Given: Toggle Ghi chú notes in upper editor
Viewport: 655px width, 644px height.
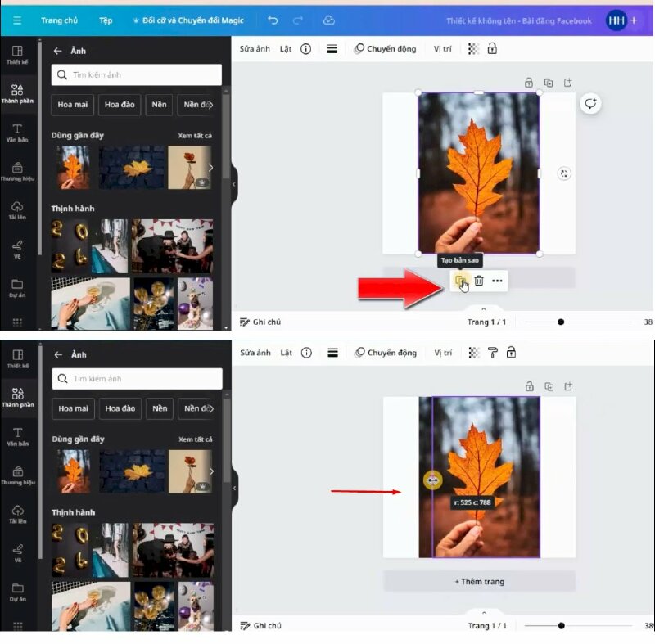Looking at the screenshot, I should pos(260,322).
